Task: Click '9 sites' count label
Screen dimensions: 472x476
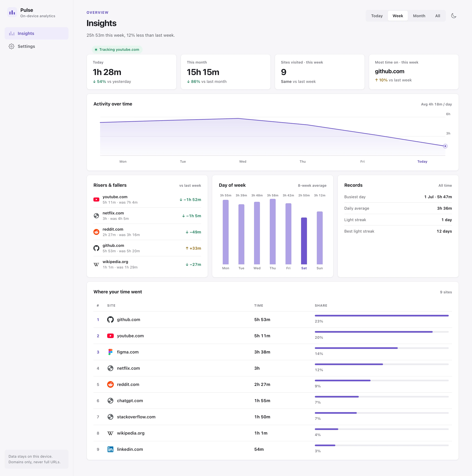Action: (446, 292)
